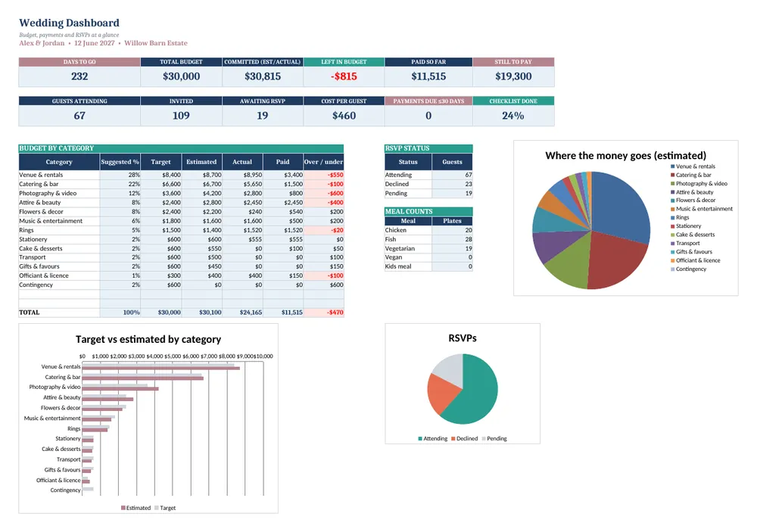
Task: Select the "Estimated" legend swatch in bar chart
Action: pos(123,508)
